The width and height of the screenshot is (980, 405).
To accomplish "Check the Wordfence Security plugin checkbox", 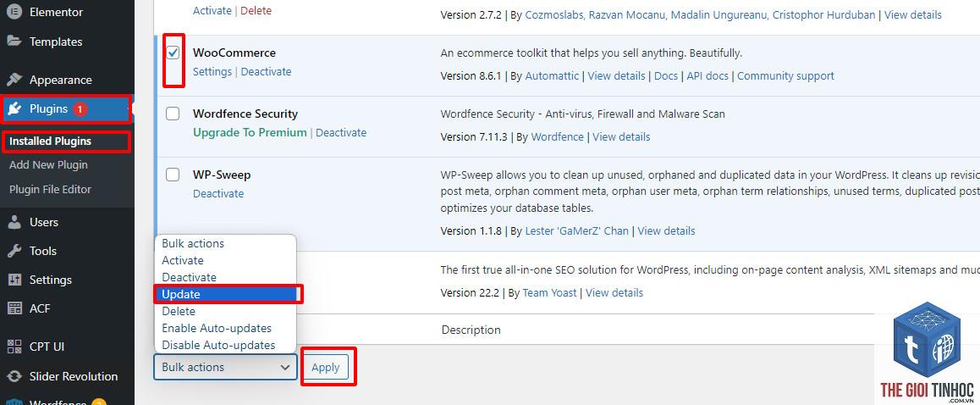I will coord(173,114).
